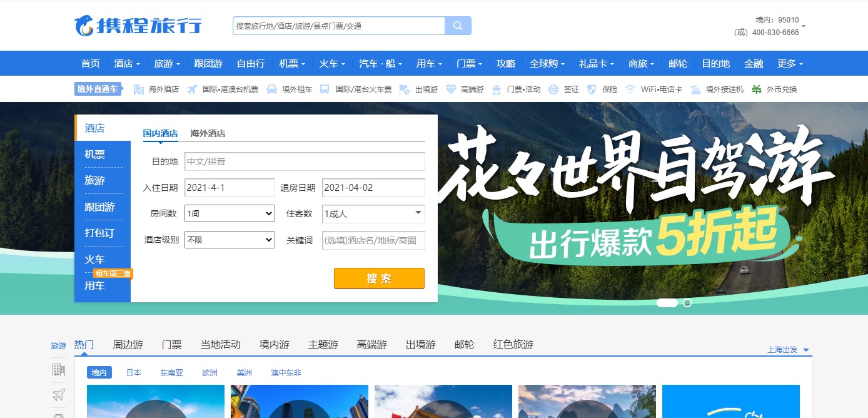868x418 pixels.
Task: Click the 外币兑换 currency icon
Action: [757, 89]
